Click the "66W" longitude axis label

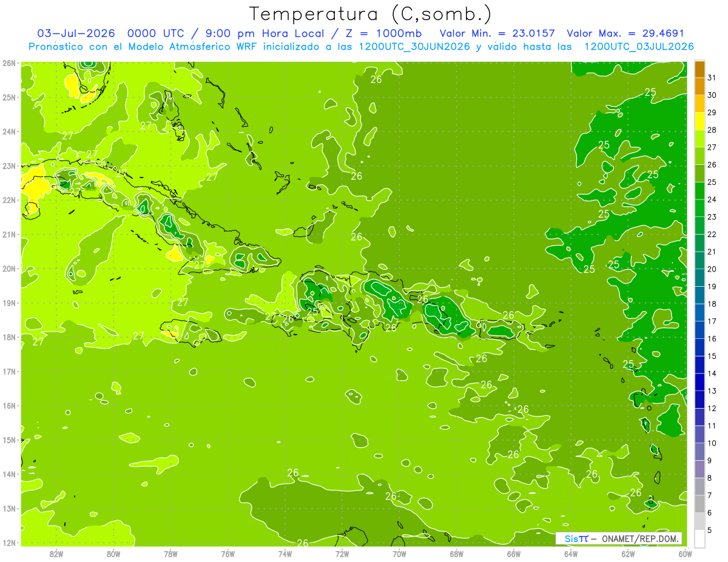pos(514,554)
